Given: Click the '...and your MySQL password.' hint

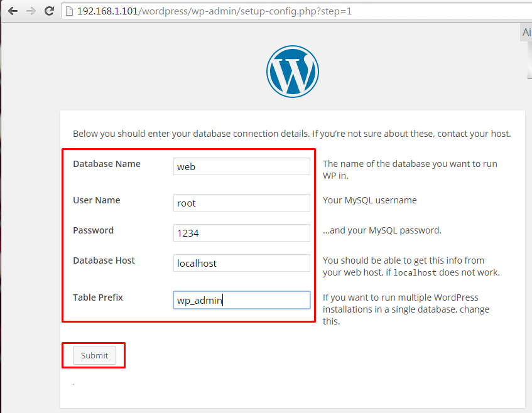Looking at the screenshot, I should (382, 230).
